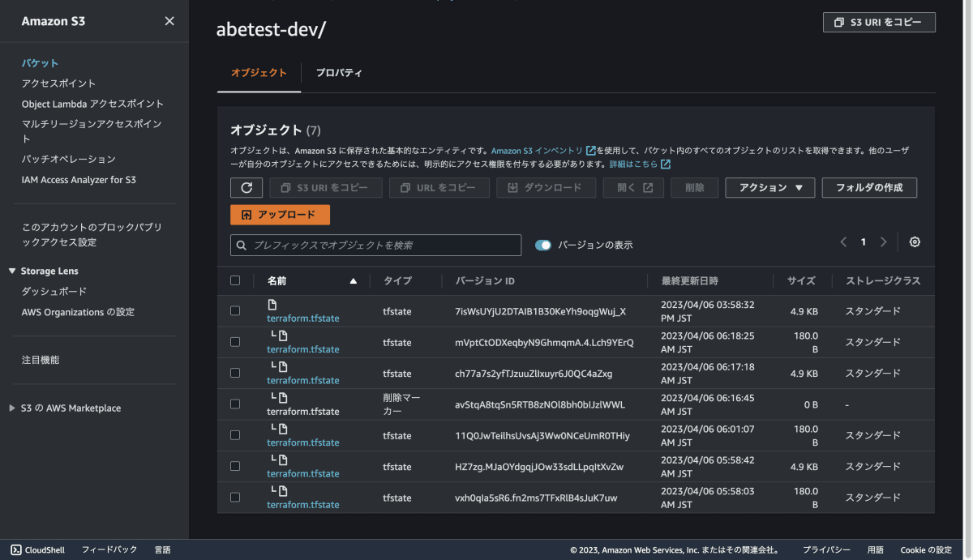Click file icon of version mVptCtODXeqbyN9GhmqmA.4.Lch9YErQ
The width and height of the screenshot is (973, 560).
282,336
